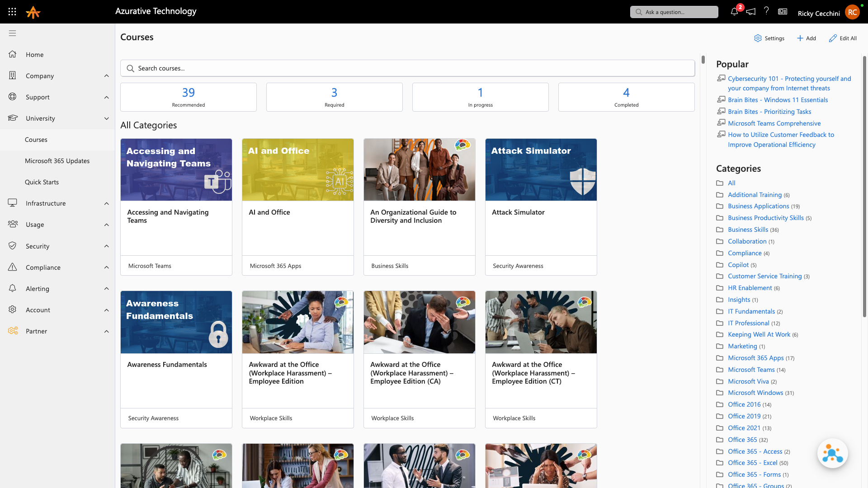The height and width of the screenshot is (488, 868).
Task: Filter by 4 Completed courses tile
Action: (x=627, y=97)
